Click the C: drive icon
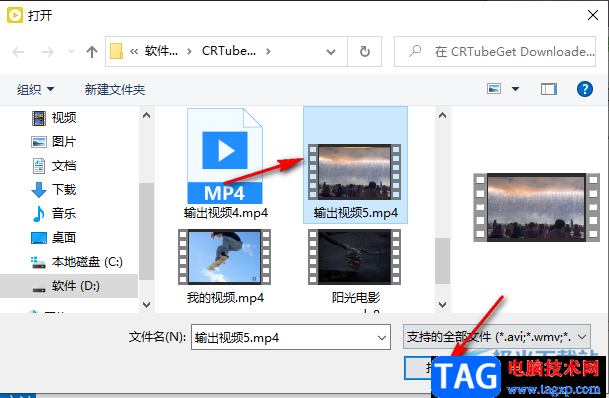 click(38, 262)
